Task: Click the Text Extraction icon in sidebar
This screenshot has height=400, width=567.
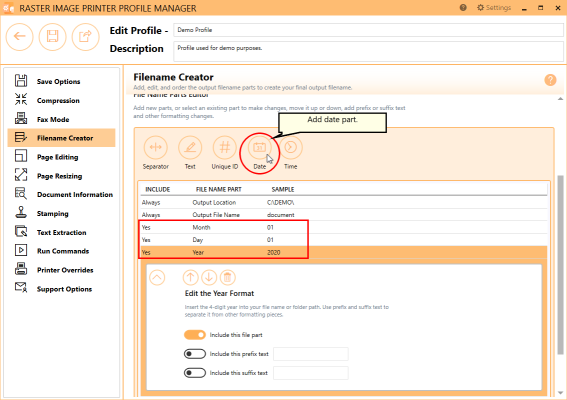Action: [x=21, y=231]
